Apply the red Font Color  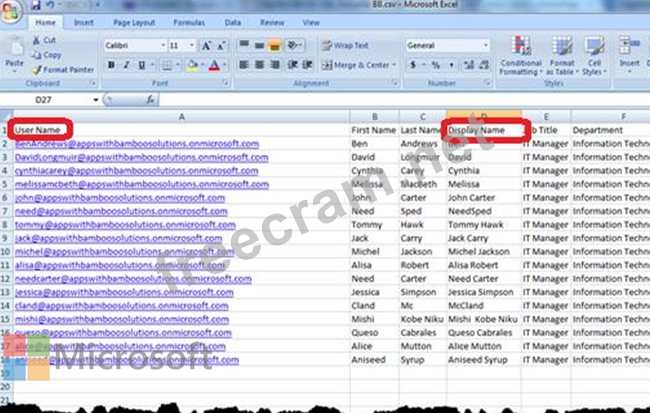pyautogui.click(x=214, y=65)
